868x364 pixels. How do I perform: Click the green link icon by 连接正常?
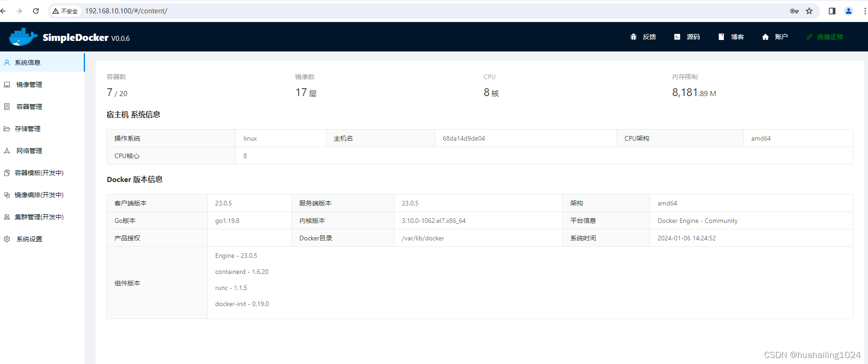[810, 37]
